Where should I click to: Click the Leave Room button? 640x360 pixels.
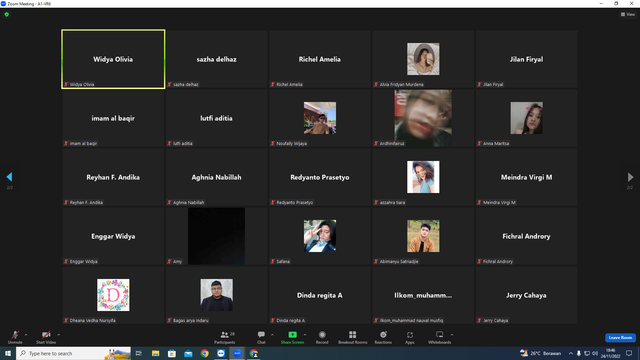click(620, 338)
